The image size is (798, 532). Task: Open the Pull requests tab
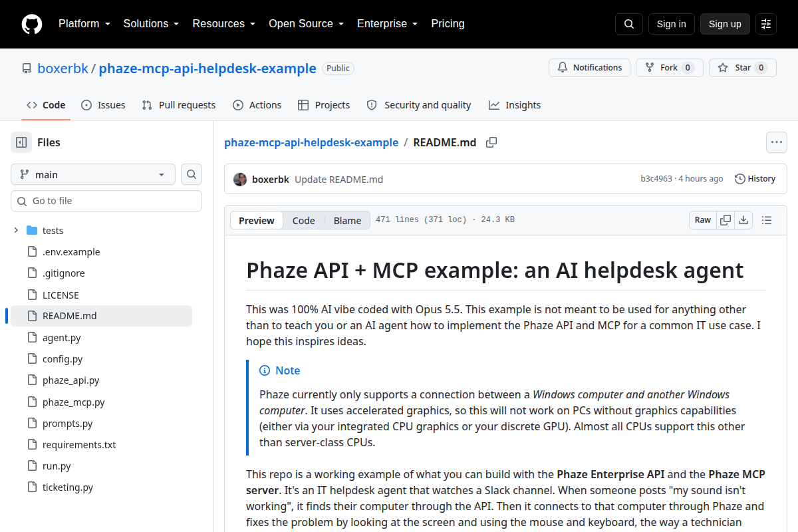point(179,105)
